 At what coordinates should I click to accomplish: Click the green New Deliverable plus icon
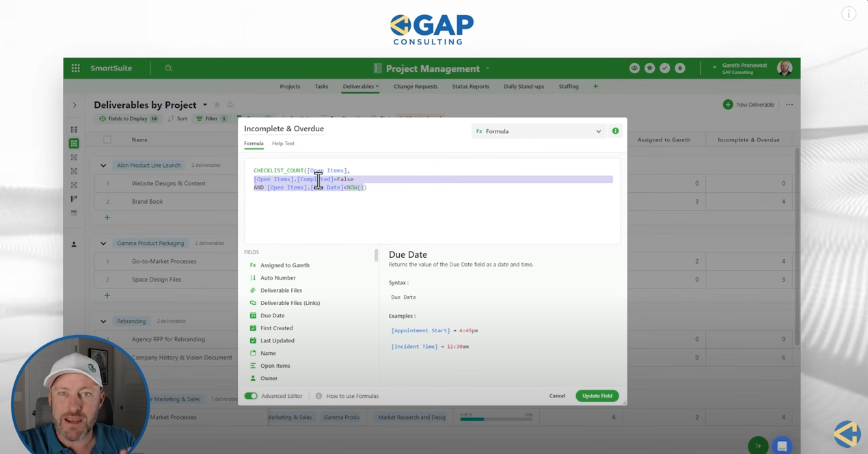(728, 105)
